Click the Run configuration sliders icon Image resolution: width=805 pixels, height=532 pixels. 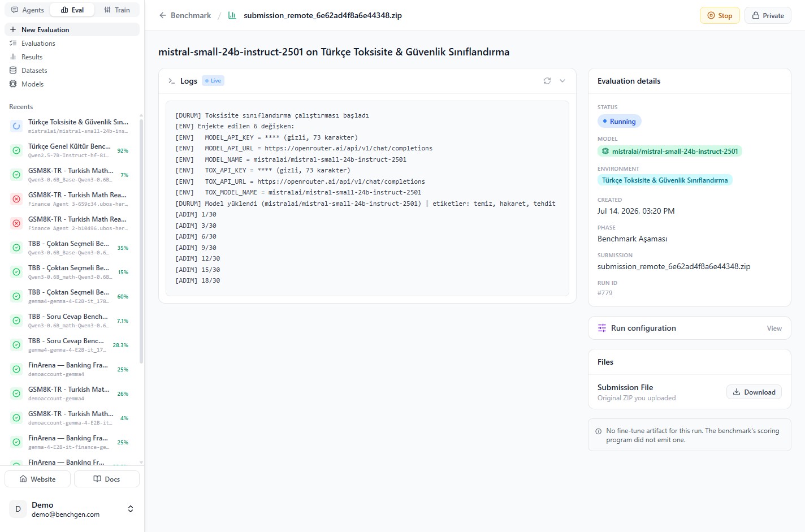click(602, 328)
